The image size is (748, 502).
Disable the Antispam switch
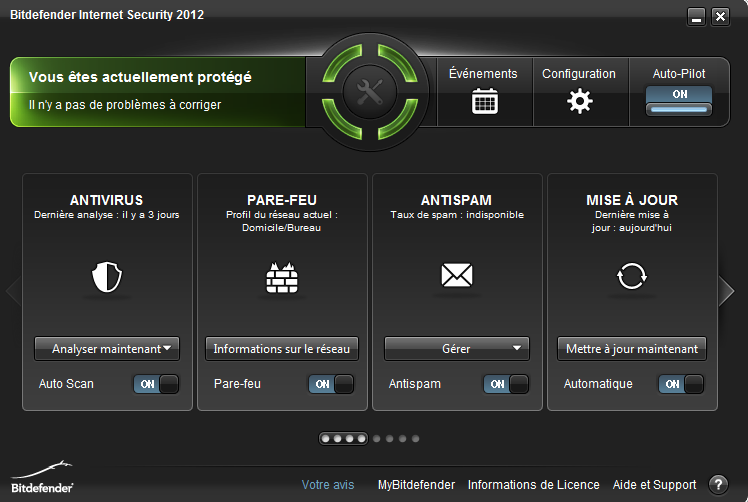pos(506,384)
